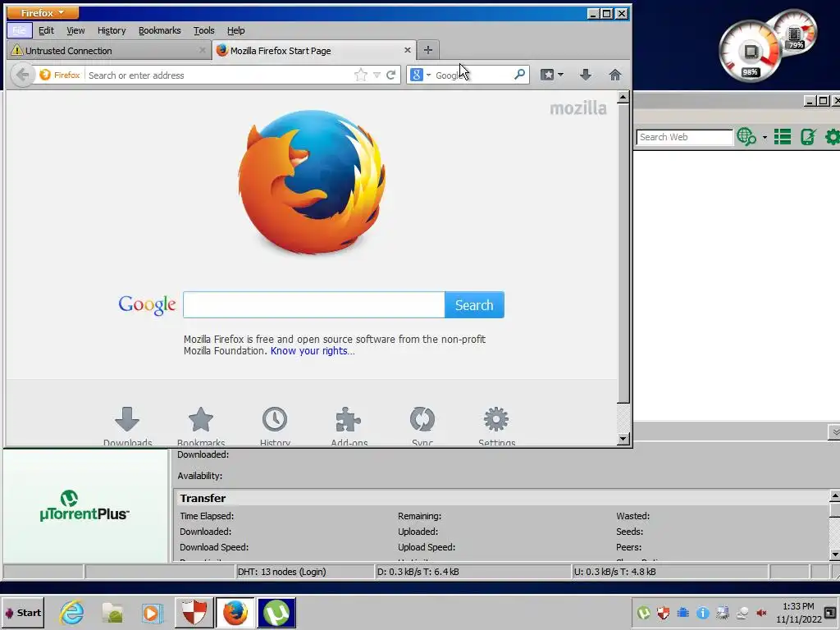Click the uTorrentPlus logo banner

pos(84,505)
